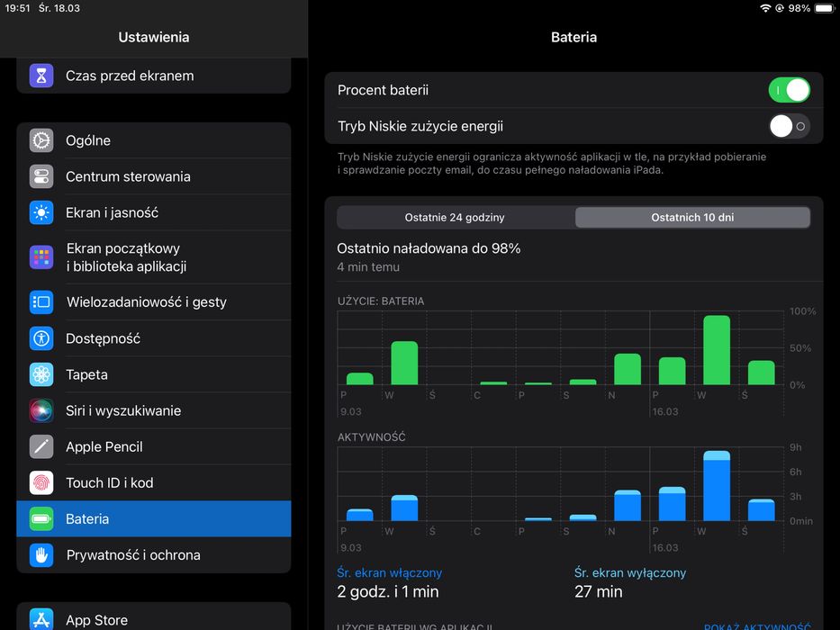Tap the Ogólne gear icon
Viewport: 840px width, 630px height.
[x=41, y=140]
